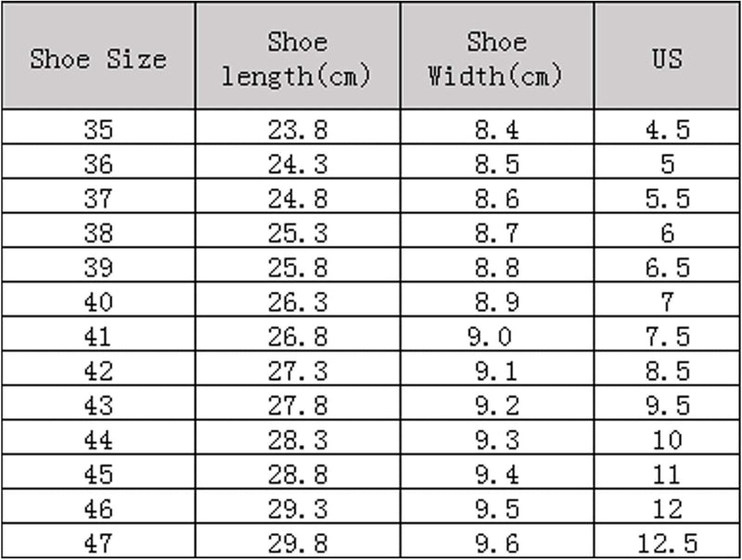
Task: Click US size 12.5 cell
Action: [667, 543]
